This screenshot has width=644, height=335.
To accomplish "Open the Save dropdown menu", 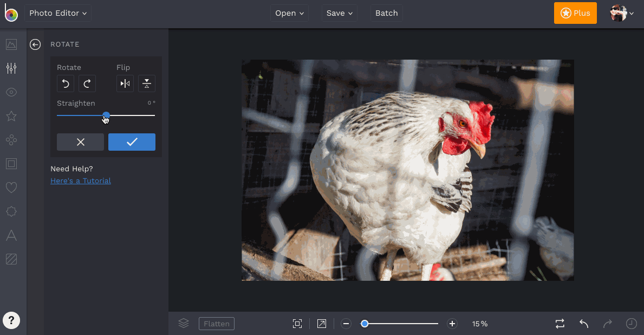I will point(339,13).
